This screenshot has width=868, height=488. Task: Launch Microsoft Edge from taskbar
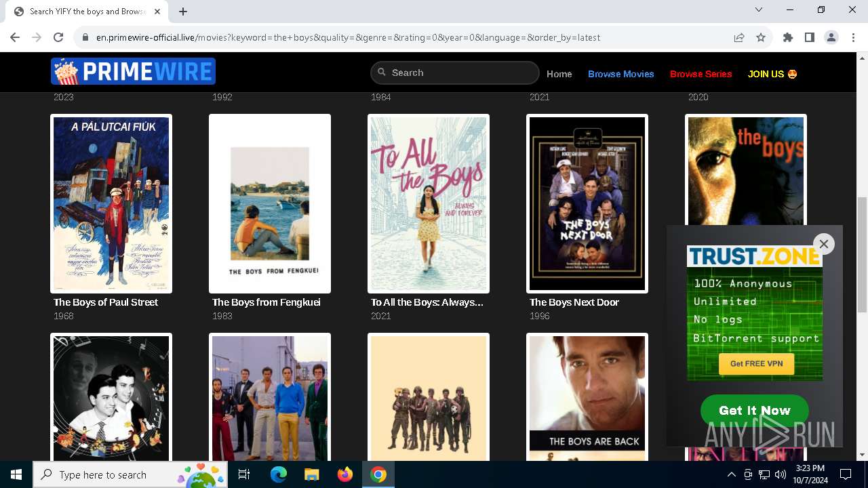[x=279, y=474]
